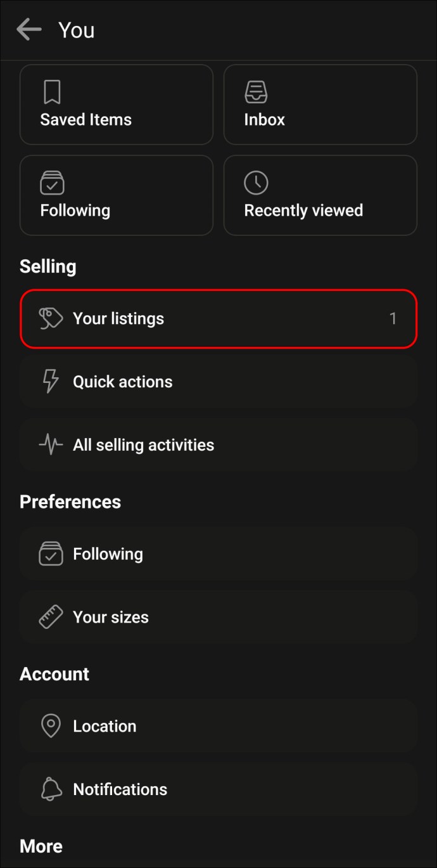437x868 pixels.
Task: Tap the Location pin icon
Action: 51,726
